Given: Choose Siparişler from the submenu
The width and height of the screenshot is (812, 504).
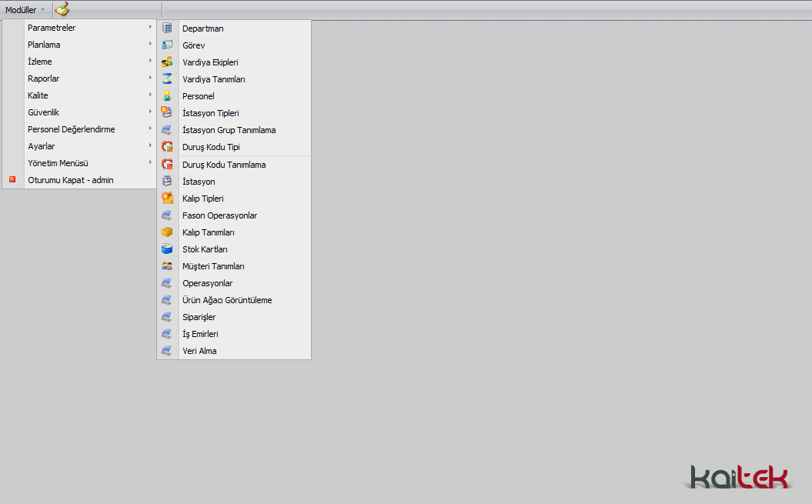Looking at the screenshot, I should pyautogui.click(x=199, y=317).
